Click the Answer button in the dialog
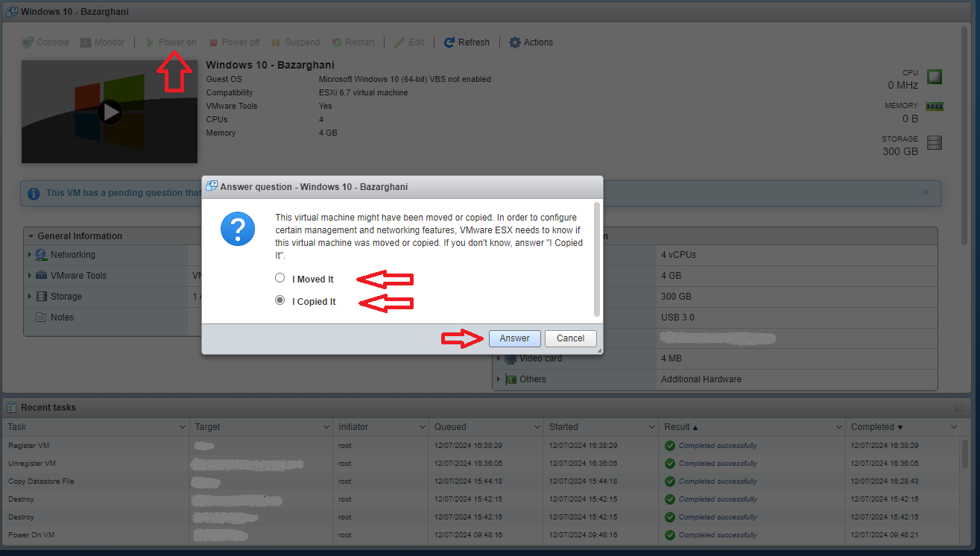The width and height of the screenshot is (980, 556). (515, 338)
